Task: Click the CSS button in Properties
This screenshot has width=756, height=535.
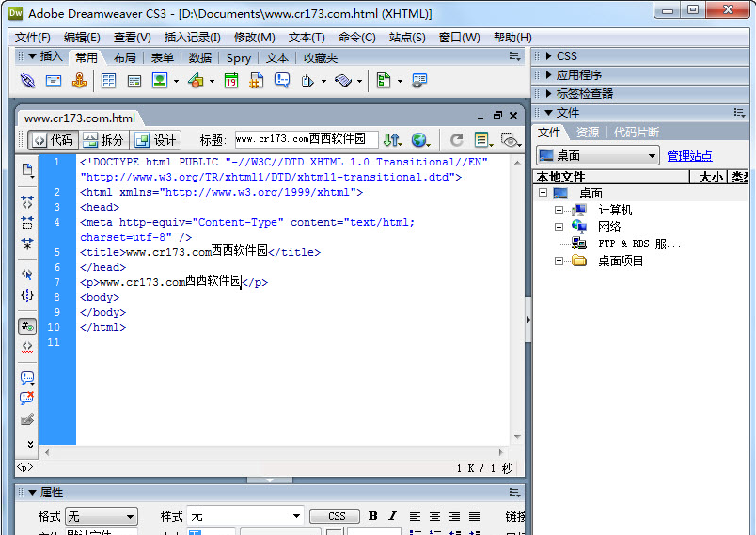Action: (x=336, y=516)
